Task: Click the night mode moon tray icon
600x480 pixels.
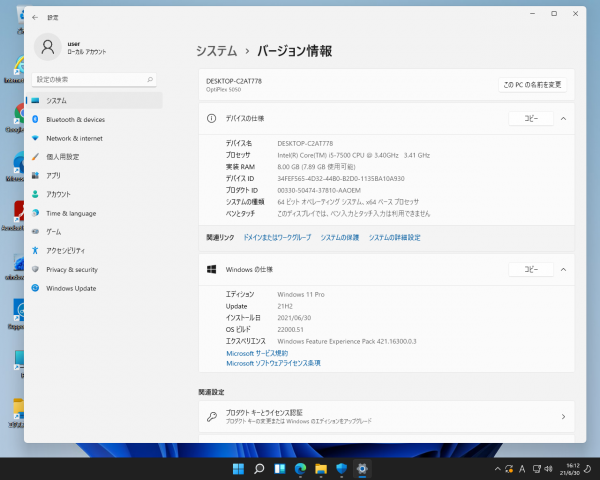Action: 587,469
